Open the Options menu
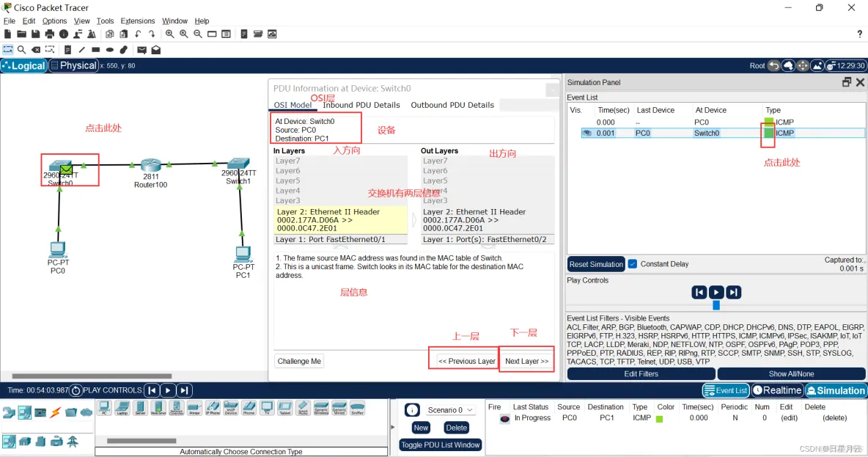This screenshot has height=457, width=868. pyautogui.click(x=54, y=21)
